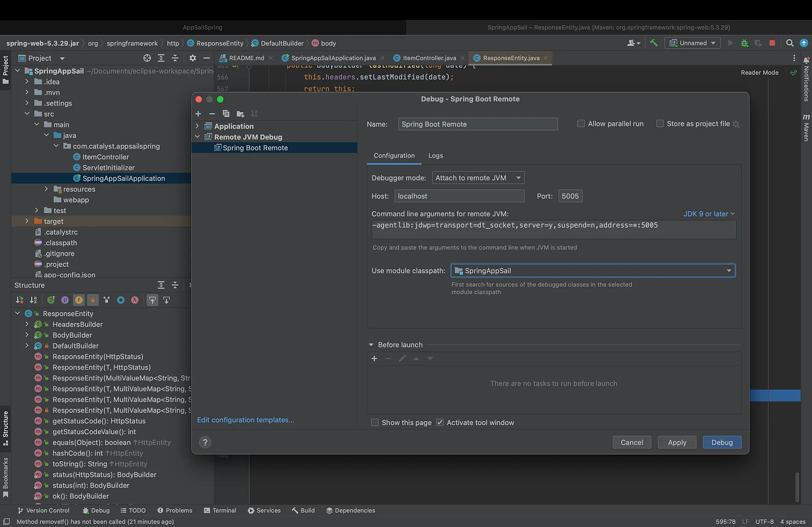Screen dimensions: 812x527
Task: Click the Name input field
Action: click(x=478, y=124)
